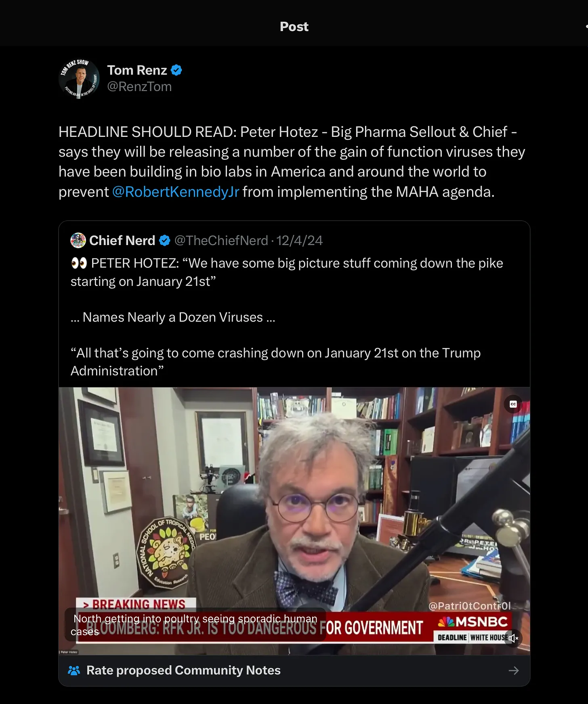The height and width of the screenshot is (704, 588).
Task: Click the Post header title
Action: (294, 27)
